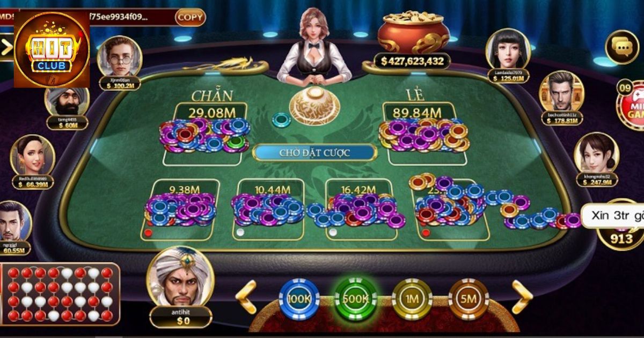Show the previous chip values with left arrow
The width and height of the screenshot is (644, 338).
click(246, 297)
